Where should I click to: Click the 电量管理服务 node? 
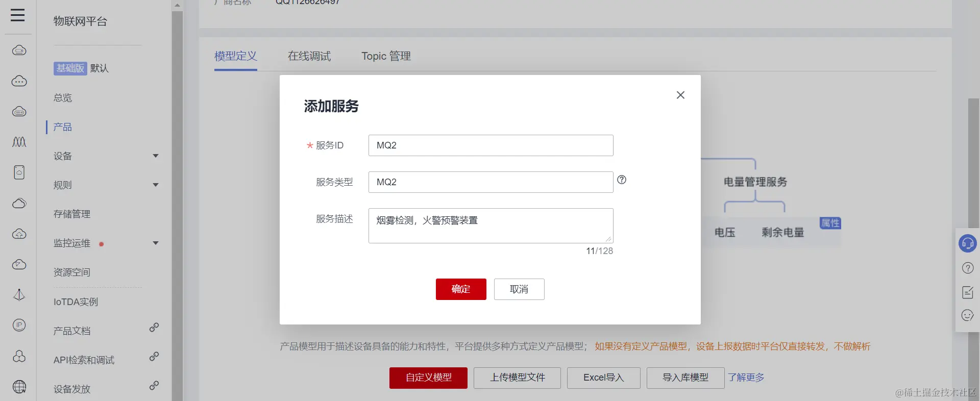[x=755, y=182]
